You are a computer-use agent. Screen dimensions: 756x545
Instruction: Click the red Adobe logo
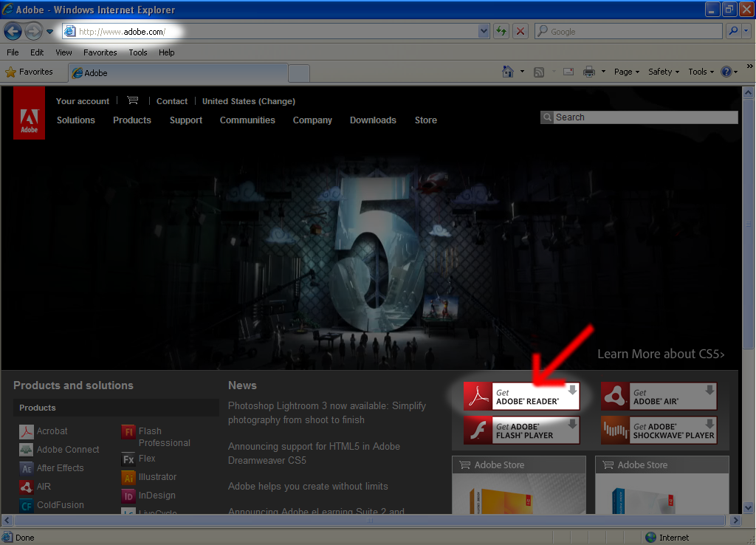pos(30,113)
